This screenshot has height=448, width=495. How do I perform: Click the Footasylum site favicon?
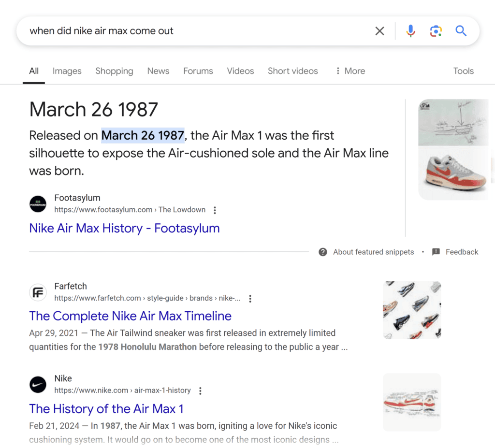[38, 203]
